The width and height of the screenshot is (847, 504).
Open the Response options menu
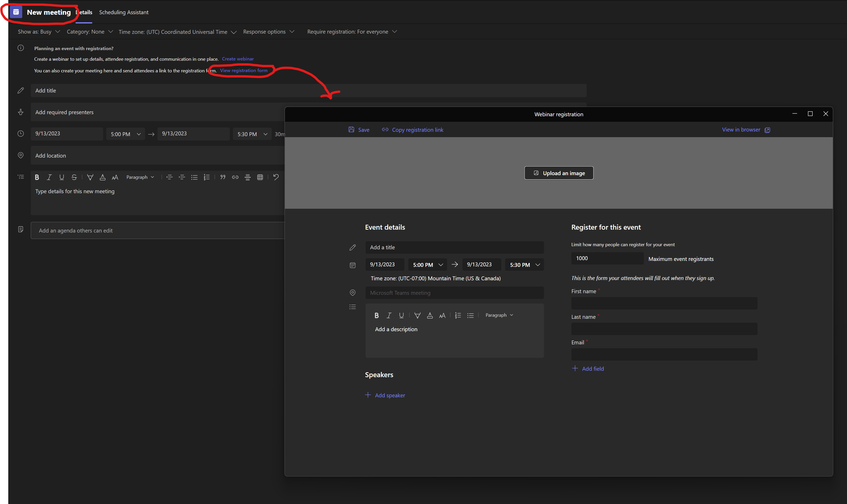(269, 32)
